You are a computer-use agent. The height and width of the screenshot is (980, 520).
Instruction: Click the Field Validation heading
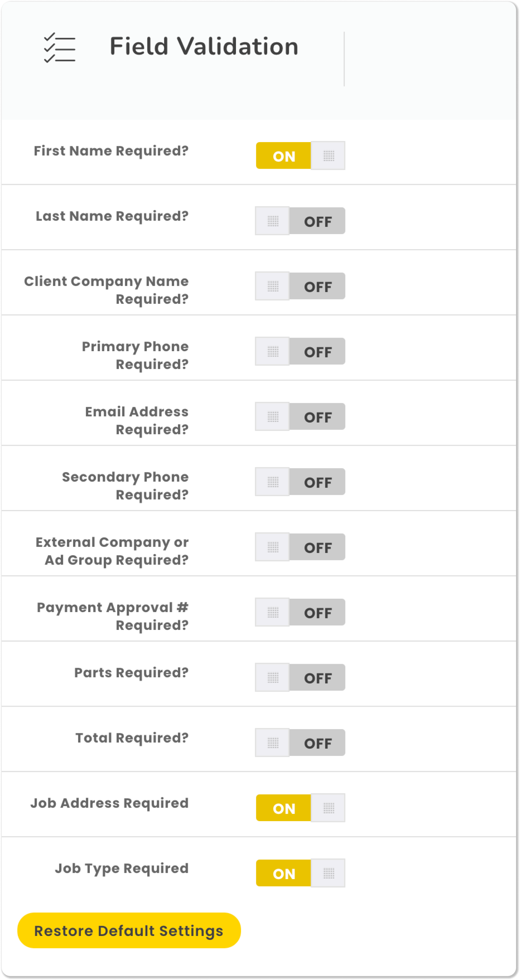(204, 46)
